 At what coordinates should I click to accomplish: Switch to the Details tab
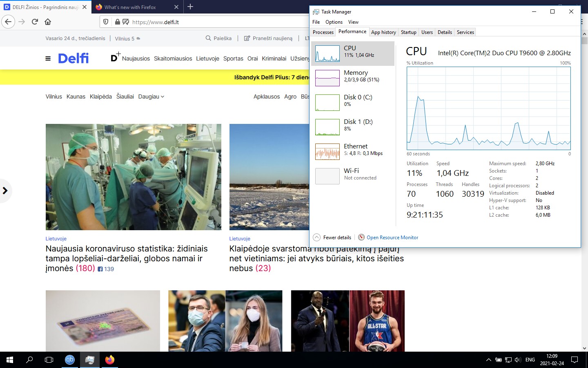pos(445,32)
